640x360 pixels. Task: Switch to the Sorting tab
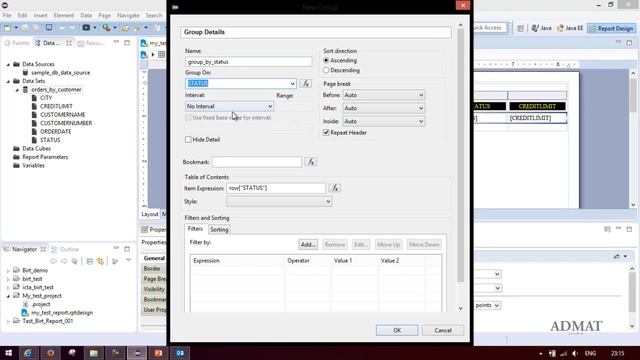click(x=219, y=229)
